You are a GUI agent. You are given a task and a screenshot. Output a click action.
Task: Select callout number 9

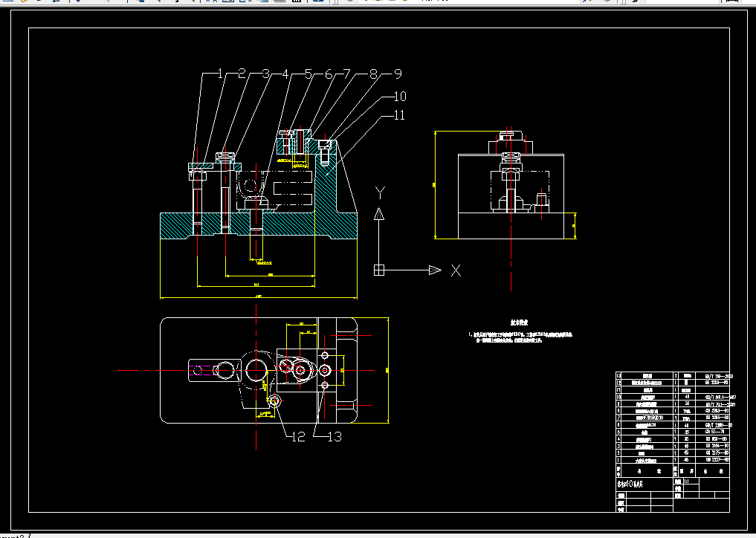pyautogui.click(x=398, y=74)
